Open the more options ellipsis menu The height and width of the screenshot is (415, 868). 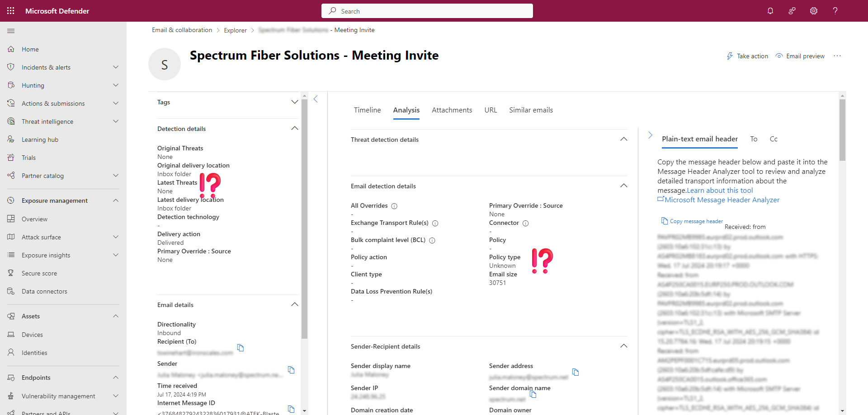coord(837,56)
